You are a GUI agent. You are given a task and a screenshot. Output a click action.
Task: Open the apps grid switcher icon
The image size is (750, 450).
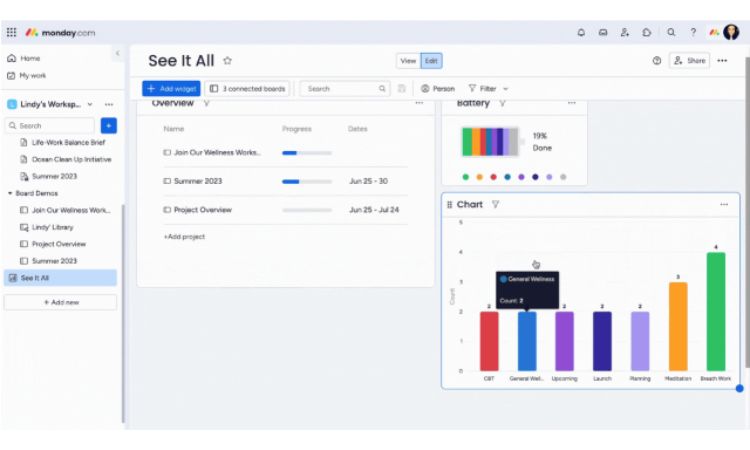[12, 32]
